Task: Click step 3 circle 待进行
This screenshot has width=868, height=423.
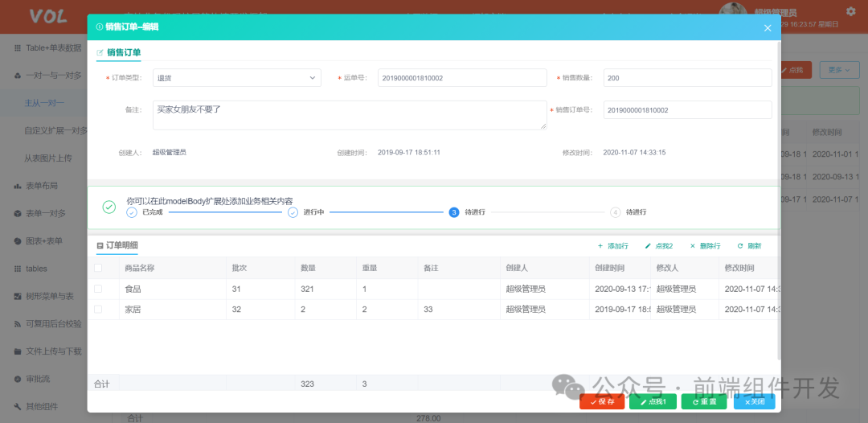Action: [454, 212]
